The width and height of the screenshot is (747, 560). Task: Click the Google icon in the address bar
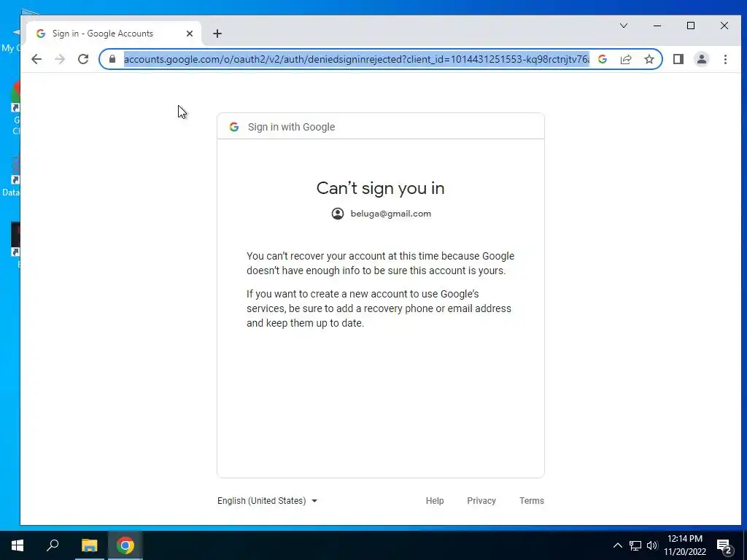602,59
